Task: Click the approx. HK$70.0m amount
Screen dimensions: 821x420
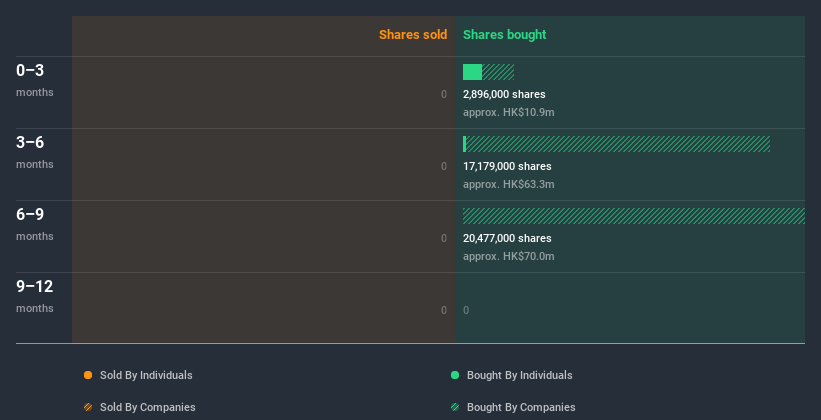Action: pyautogui.click(x=508, y=256)
